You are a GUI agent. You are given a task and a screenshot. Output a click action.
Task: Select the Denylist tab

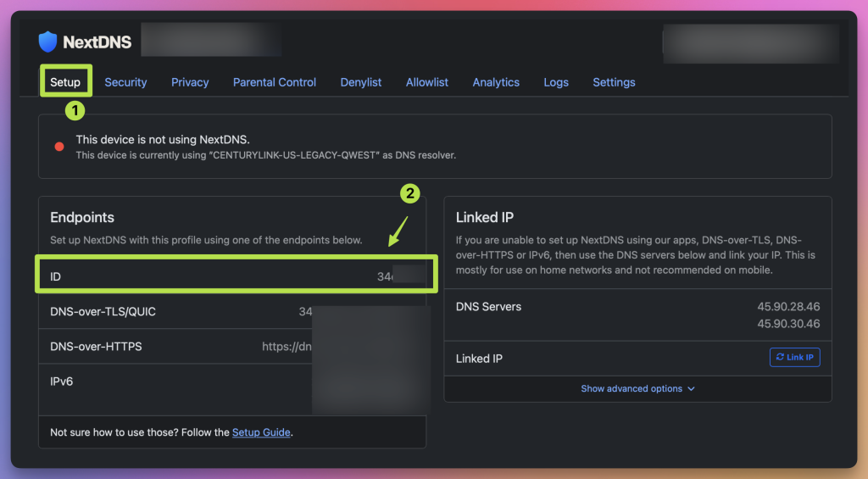click(361, 82)
